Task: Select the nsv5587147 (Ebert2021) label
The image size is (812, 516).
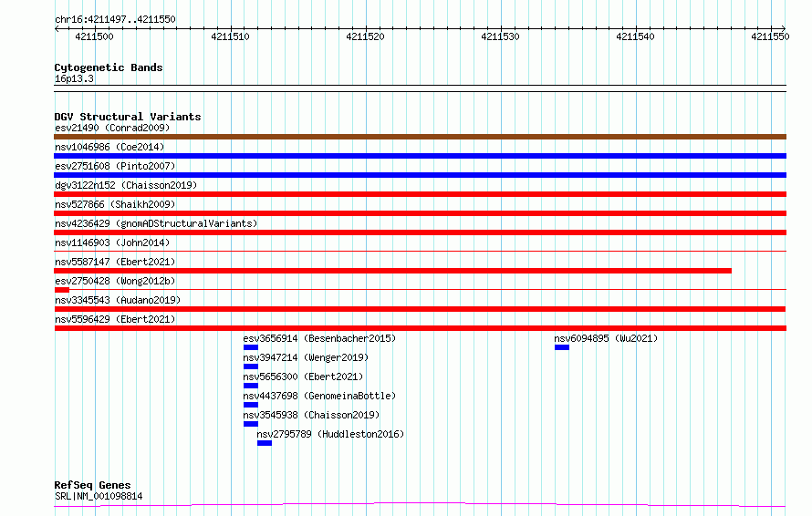Action: click(115, 262)
